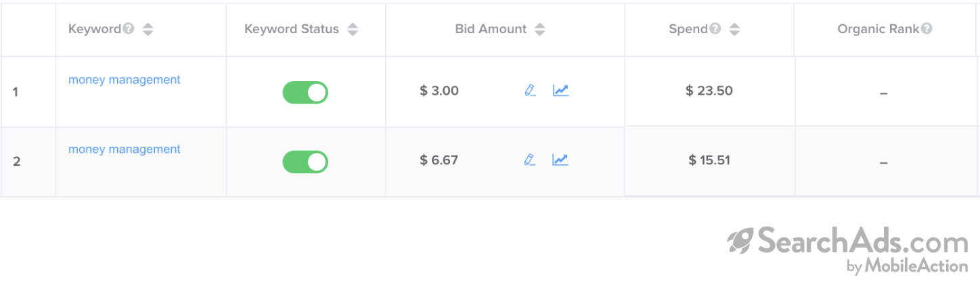
Task: Disable keyword status toggle in row 2
Action: pos(305,162)
